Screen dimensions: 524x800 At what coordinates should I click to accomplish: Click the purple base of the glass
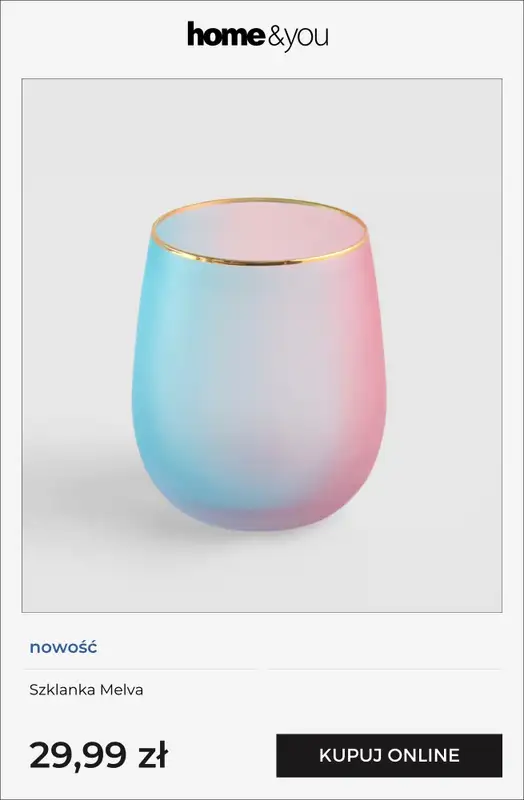(x=258, y=515)
